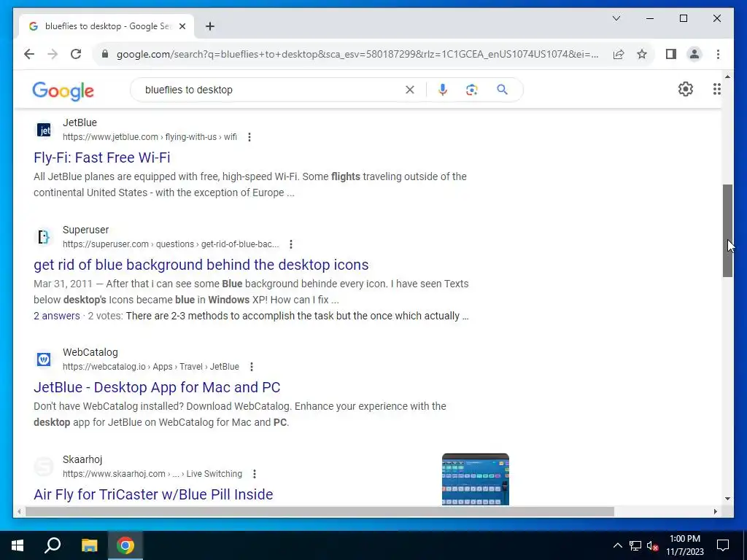Open the tab search chevron

(616, 18)
